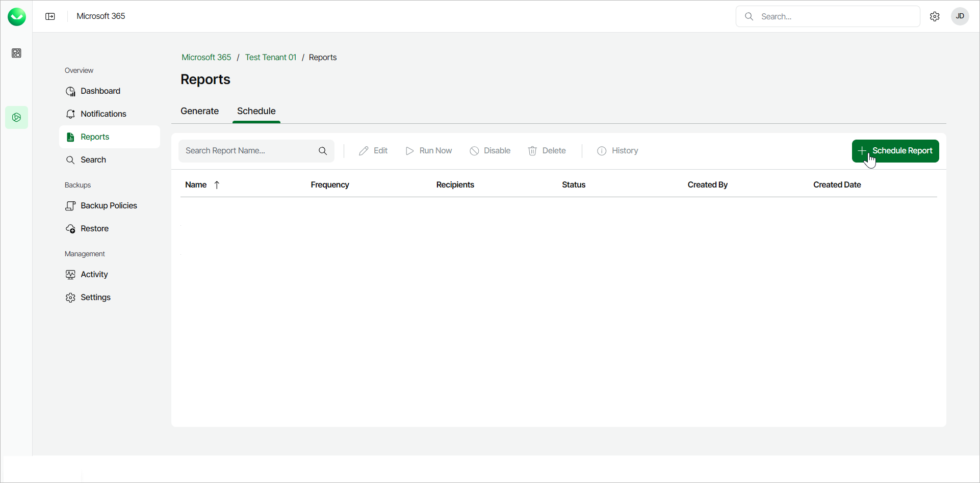Click the green app logo icon
Screen dimensions: 980x483
pyautogui.click(x=17, y=17)
